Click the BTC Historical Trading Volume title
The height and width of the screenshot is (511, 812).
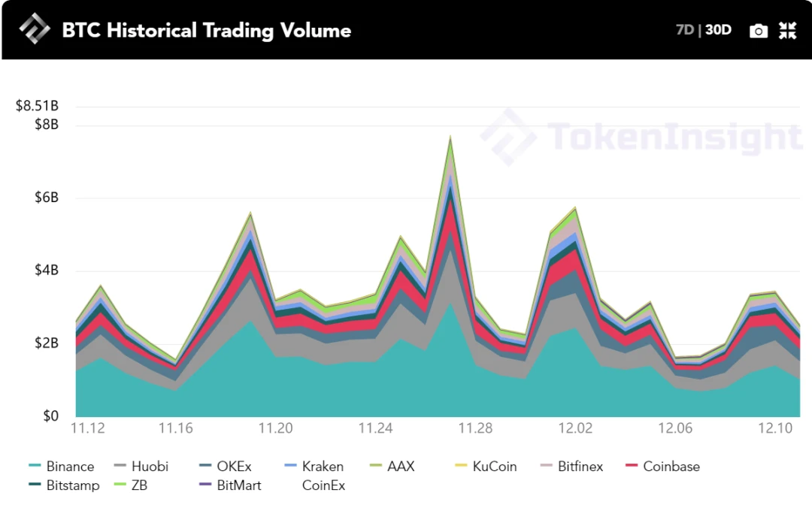point(207,31)
